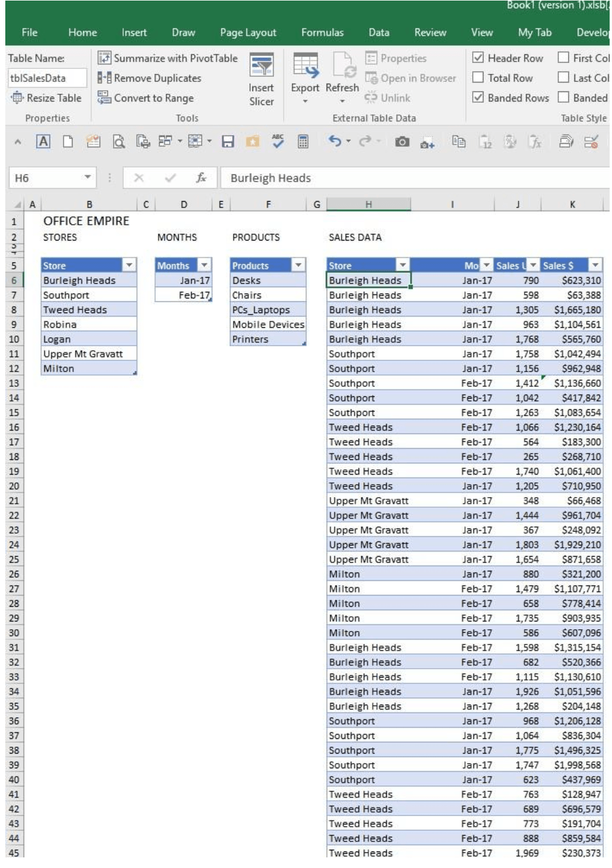Switch to the Insert ribbon tab
Image resolution: width=612 pixels, height=868 pixels.
[x=134, y=32]
